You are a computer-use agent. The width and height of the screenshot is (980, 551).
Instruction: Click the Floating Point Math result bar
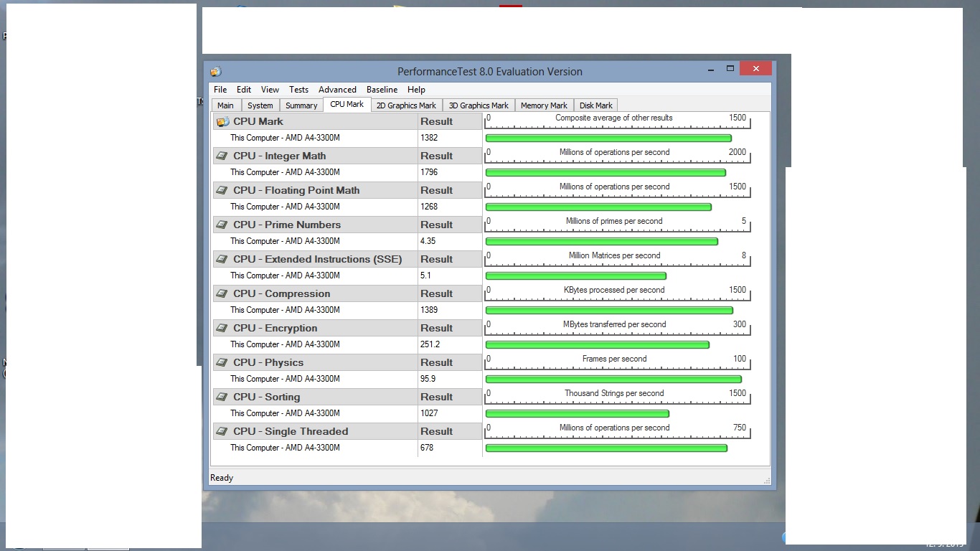click(598, 207)
